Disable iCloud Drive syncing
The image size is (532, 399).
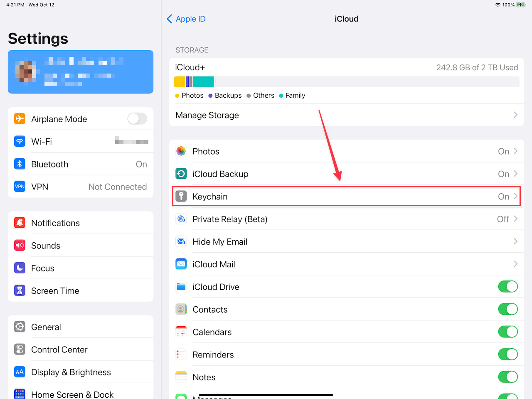click(x=508, y=286)
